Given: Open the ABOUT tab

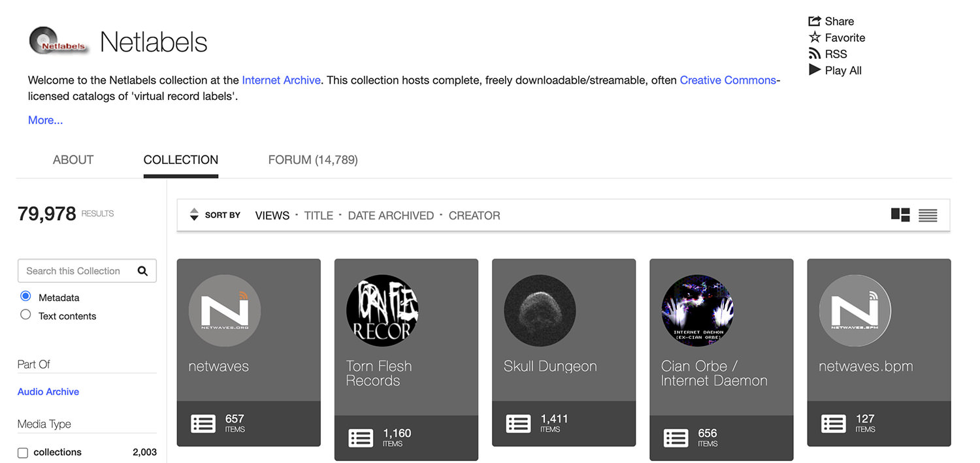Looking at the screenshot, I should tap(73, 160).
